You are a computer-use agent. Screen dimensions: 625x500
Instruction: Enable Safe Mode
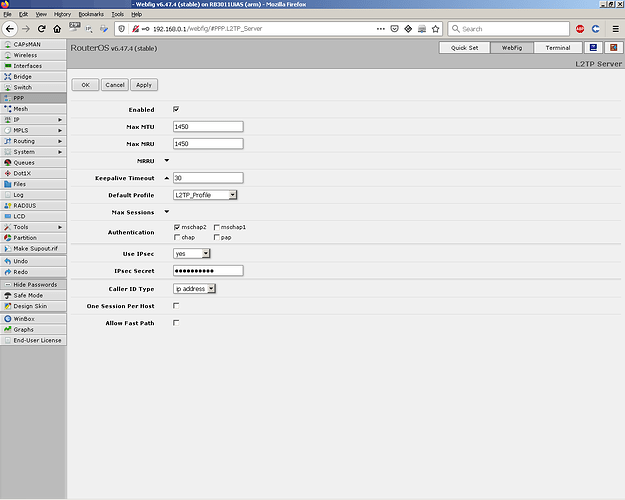coord(33,295)
